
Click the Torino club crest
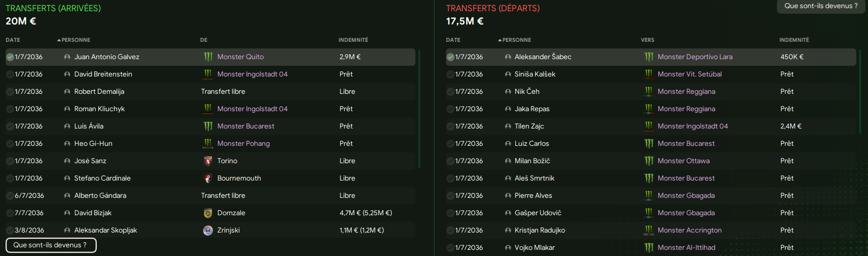208,161
